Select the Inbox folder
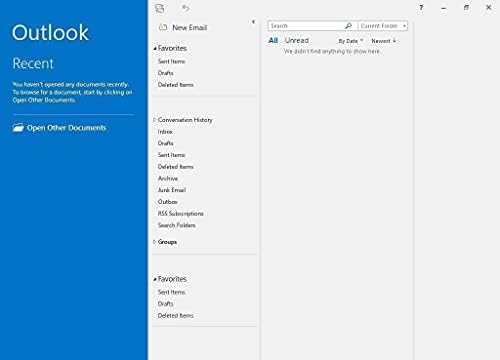Screen dimensions: 500x360 click(165, 132)
